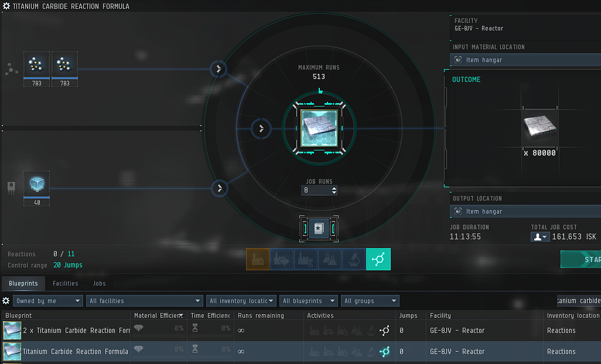Click the skill requirements book icon
This screenshot has height=364, width=601.
(x=319, y=229)
